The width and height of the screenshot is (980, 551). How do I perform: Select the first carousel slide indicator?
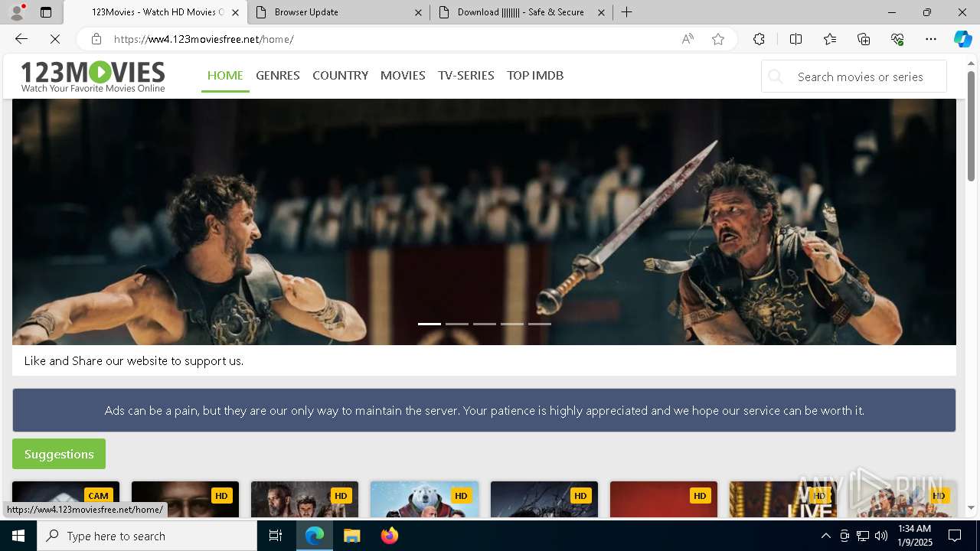click(x=430, y=324)
